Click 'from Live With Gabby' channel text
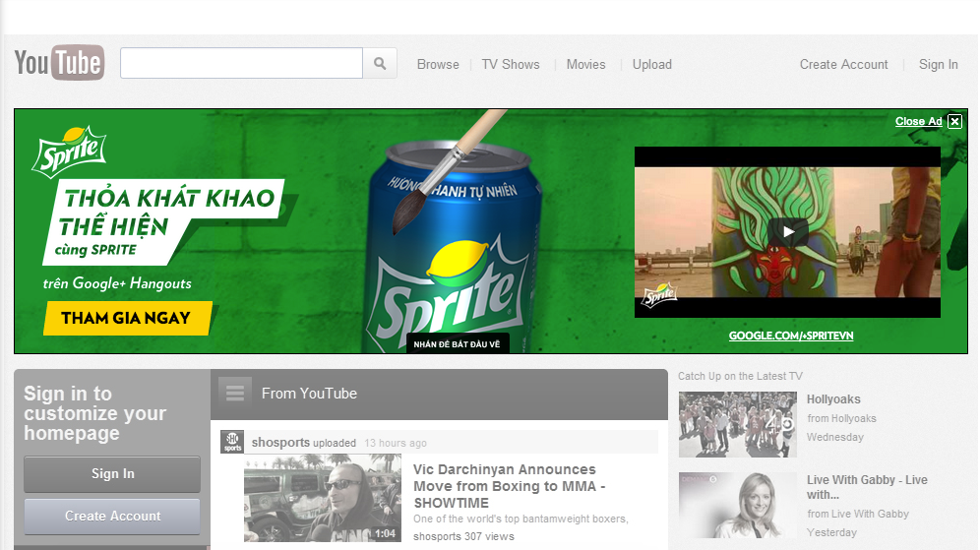This screenshot has width=980, height=550. pyautogui.click(x=858, y=514)
